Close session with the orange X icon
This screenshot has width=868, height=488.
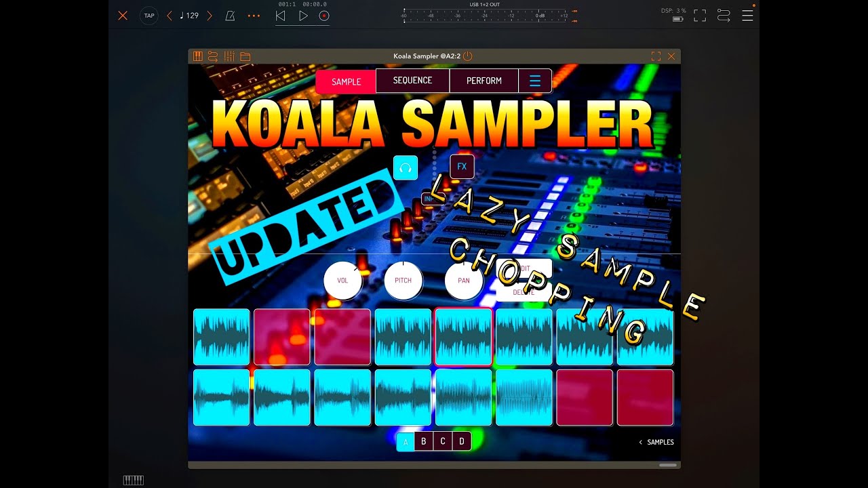[123, 16]
